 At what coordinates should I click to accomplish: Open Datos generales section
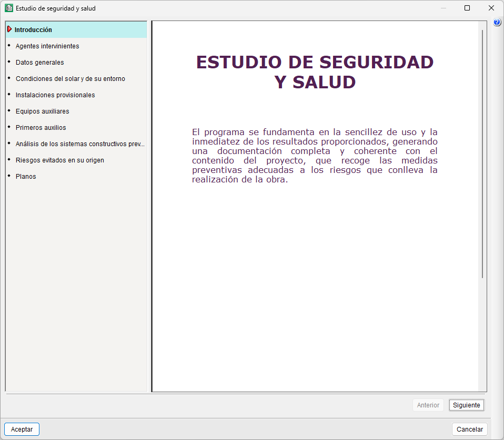pos(76,63)
